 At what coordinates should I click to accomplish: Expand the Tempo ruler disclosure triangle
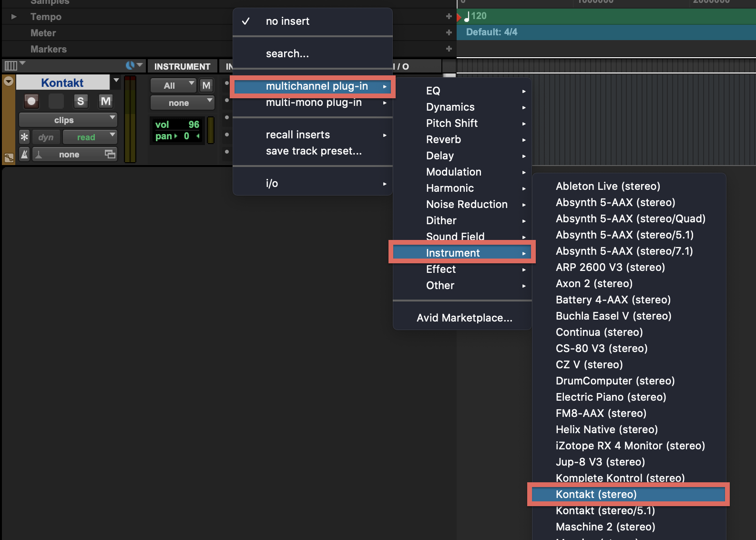point(14,17)
